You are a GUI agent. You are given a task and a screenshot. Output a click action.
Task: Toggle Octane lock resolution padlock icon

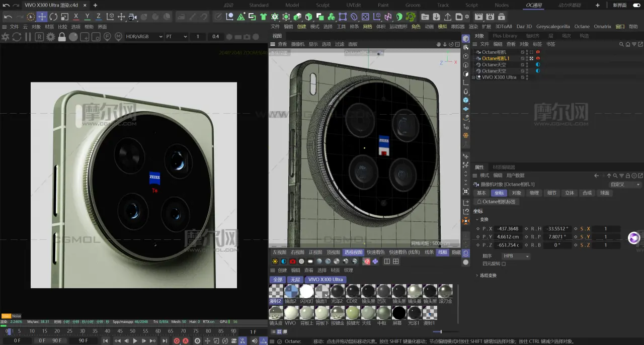62,37
